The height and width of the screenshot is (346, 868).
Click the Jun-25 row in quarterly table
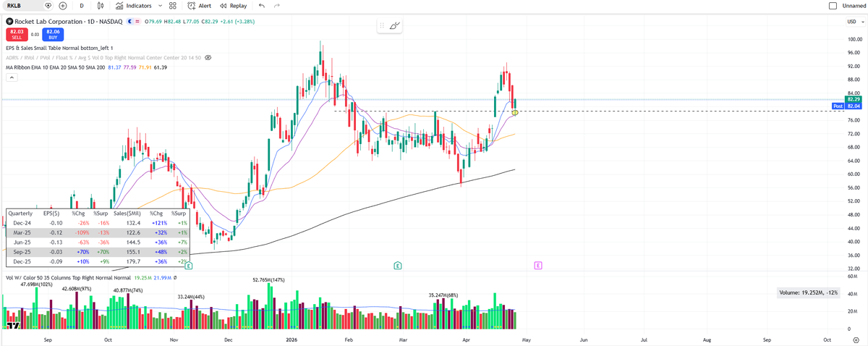[x=97, y=242]
